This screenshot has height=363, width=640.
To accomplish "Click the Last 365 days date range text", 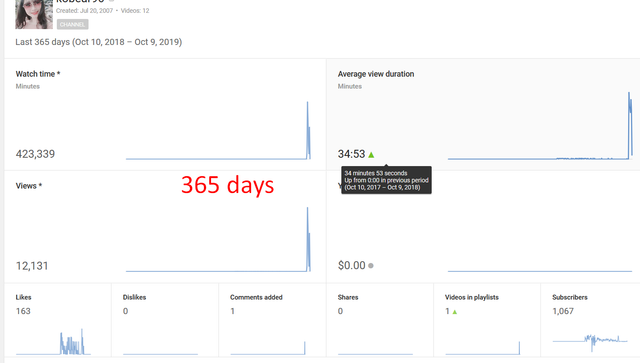I will tap(99, 42).
